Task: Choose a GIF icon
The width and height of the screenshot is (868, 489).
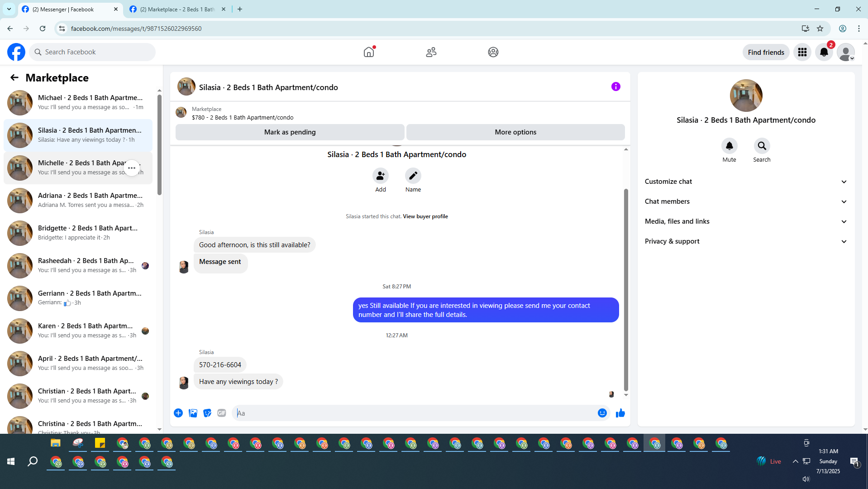Action: [x=222, y=413]
